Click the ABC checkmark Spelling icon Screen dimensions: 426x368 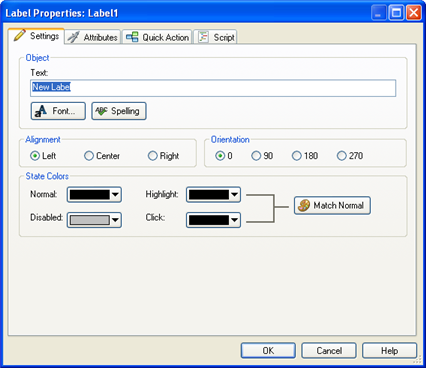point(101,111)
